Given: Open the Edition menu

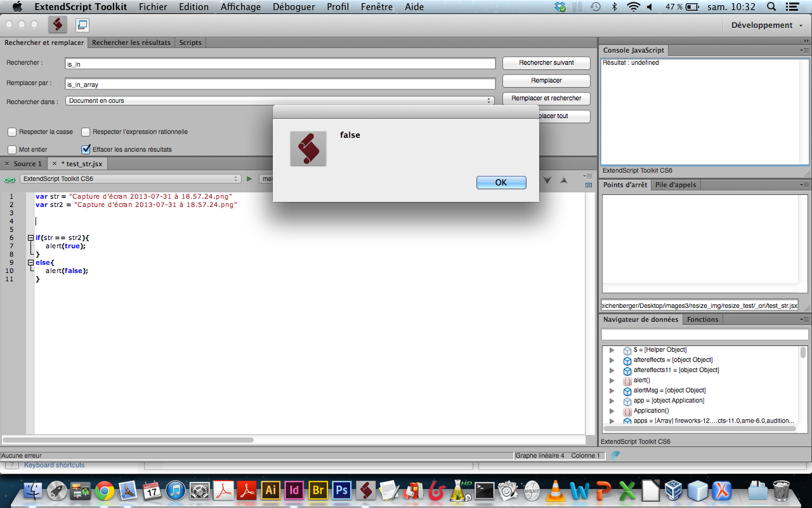Looking at the screenshot, I should (x=193, y=7).
